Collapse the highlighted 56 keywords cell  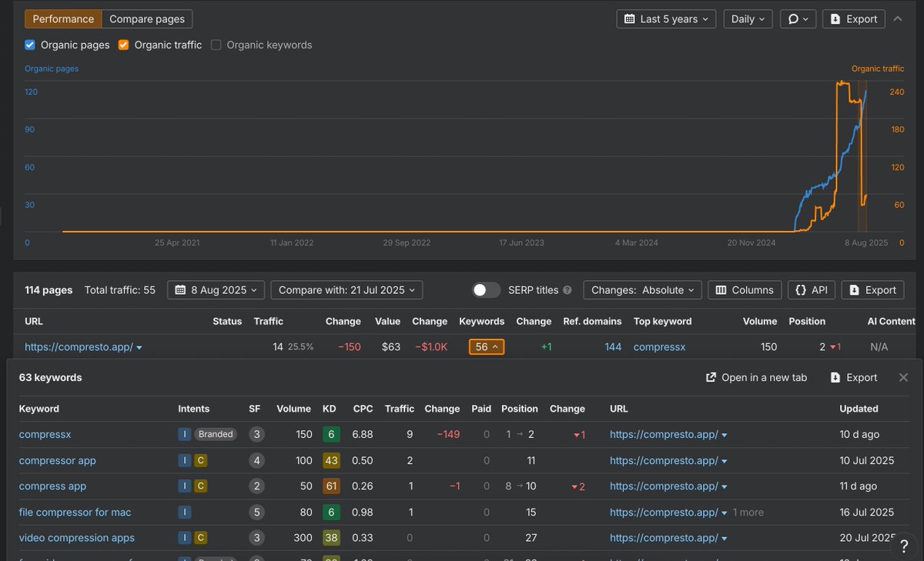click(x=486, y=347)
